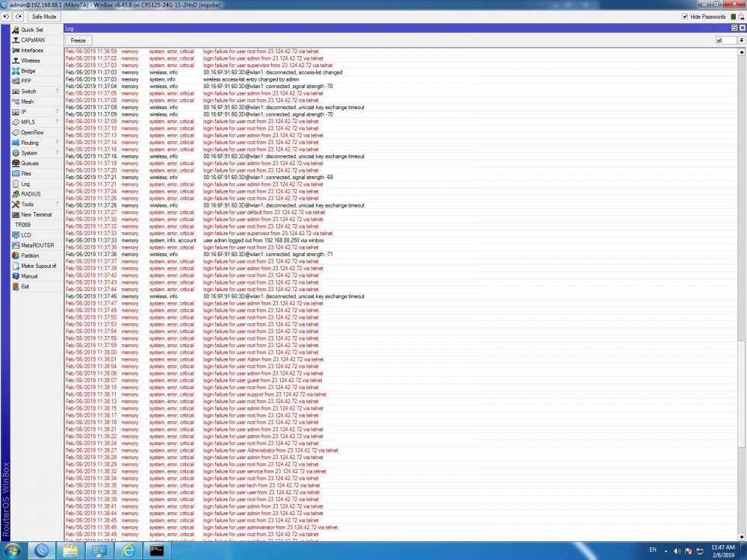This screenshot has height=560, width=747.
Task: Uncheck the Hide Passwords checkbox
Action: click(x=686, y=16)
